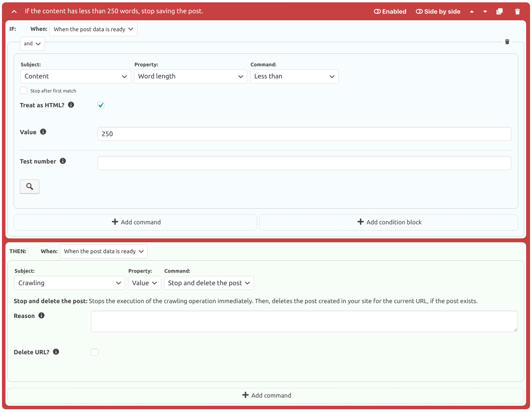Open the 'and' logic operator dropdown
Screen dimensions: 532x412
click(32, 44)
